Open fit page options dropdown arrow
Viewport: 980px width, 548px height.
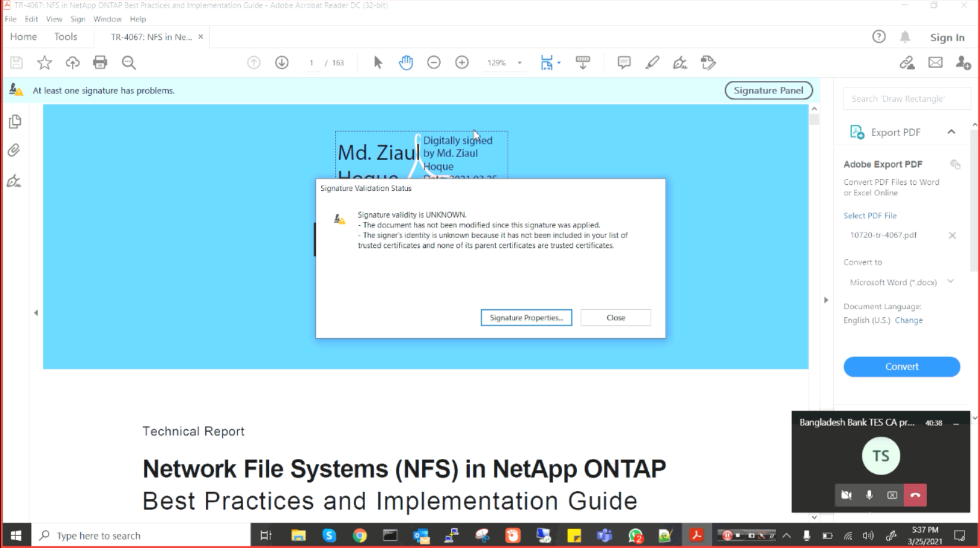pos(559,62)
